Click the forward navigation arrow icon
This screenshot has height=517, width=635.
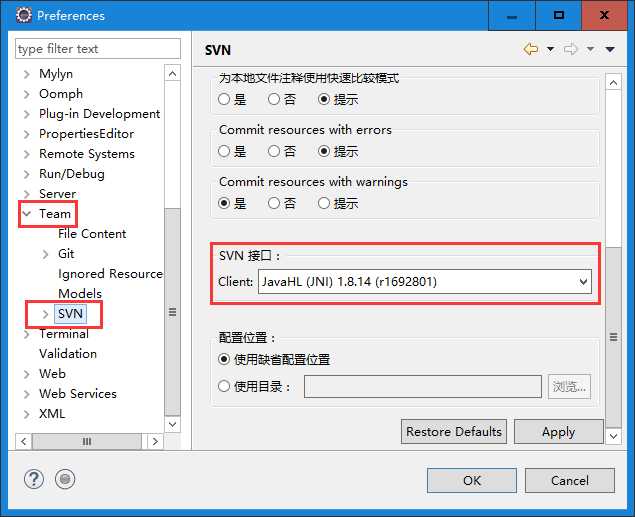[570, 49]
